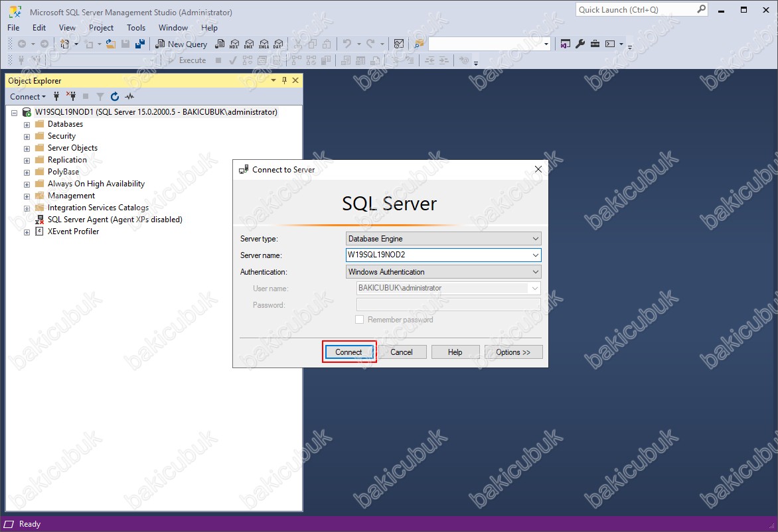Image resolution: width=778 pixels, height=532 pixels.
Task: Open the Edit menu
Action: pyautogui.click(x=39, y=28)
